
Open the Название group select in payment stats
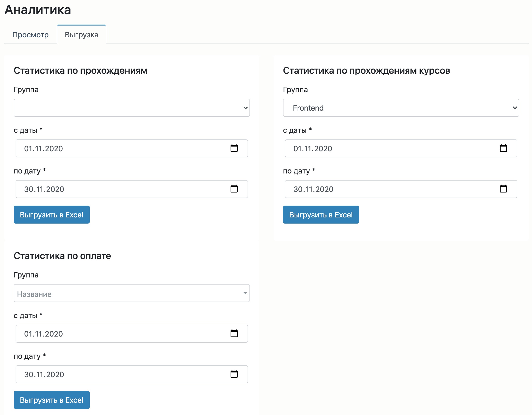coord(132,293)
